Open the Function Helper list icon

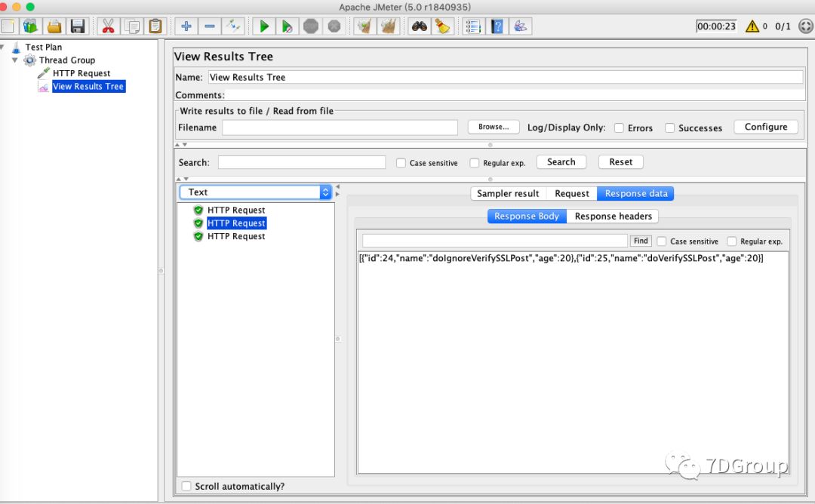coord(473,26)
